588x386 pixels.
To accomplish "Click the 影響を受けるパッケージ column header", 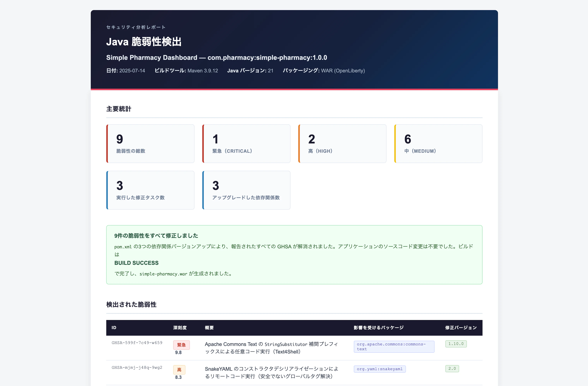I will click(379, 328).
